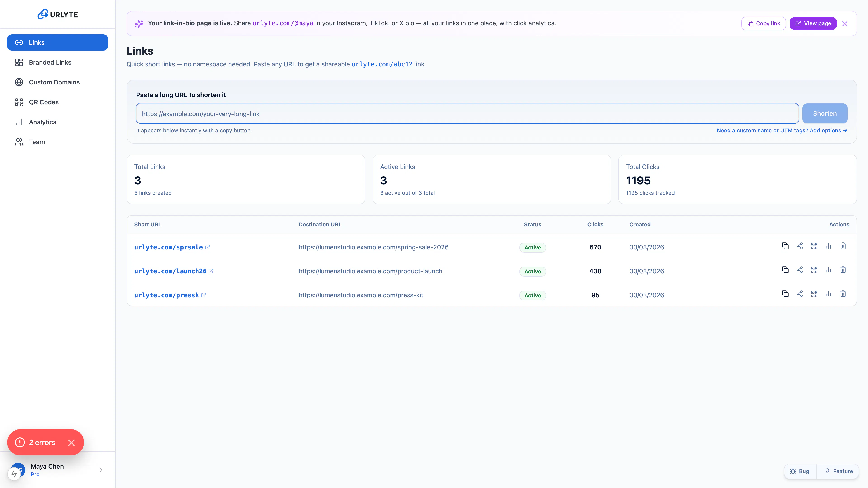Copy the launch26 short link
Screen dimensions: 868x488
click(x=785, y=270)
